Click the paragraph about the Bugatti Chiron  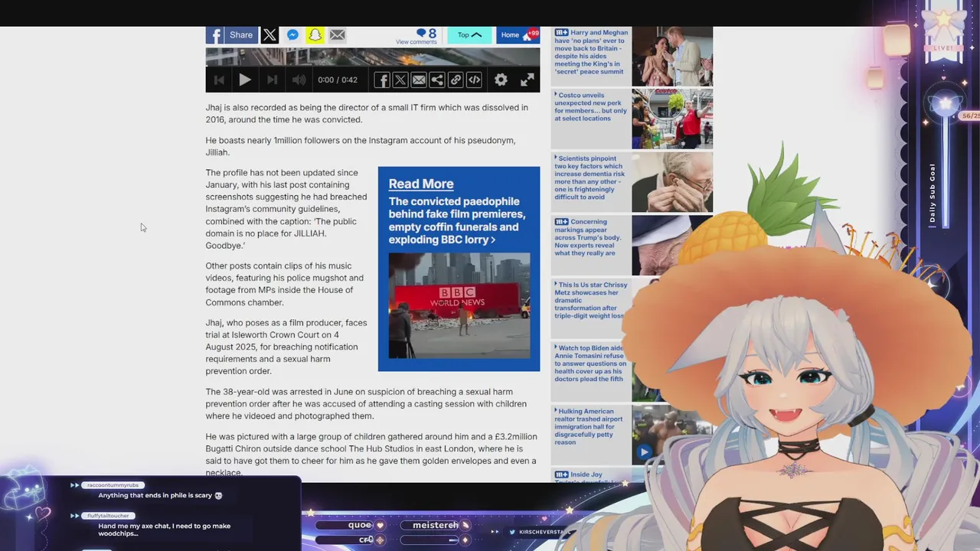[x=371, y=455]
